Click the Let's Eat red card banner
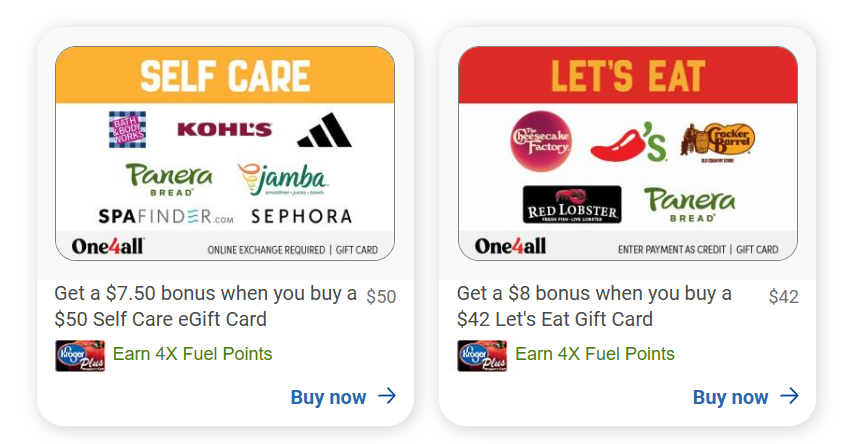 pyautogui.click(x=628, y=76)
